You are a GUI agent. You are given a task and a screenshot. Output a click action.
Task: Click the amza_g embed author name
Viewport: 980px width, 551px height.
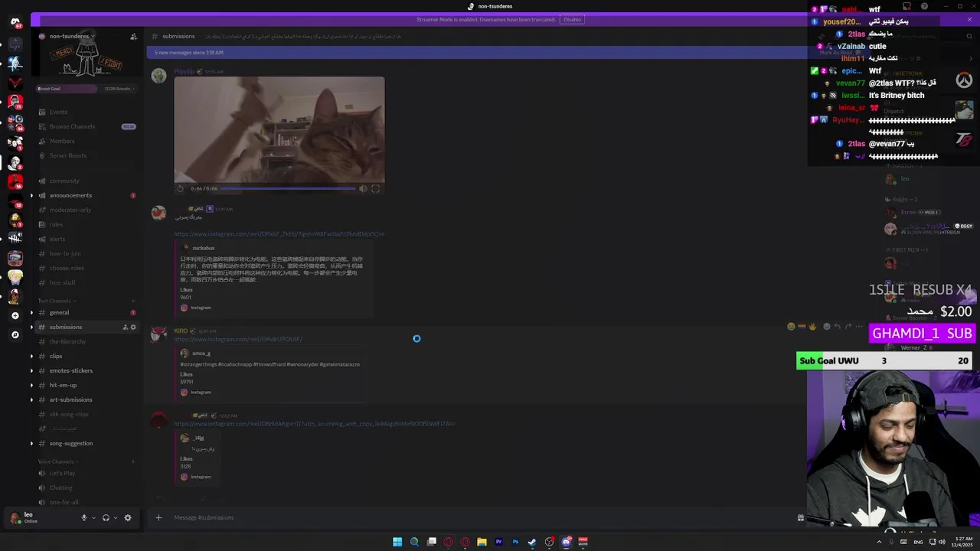(x=201, y=354)
